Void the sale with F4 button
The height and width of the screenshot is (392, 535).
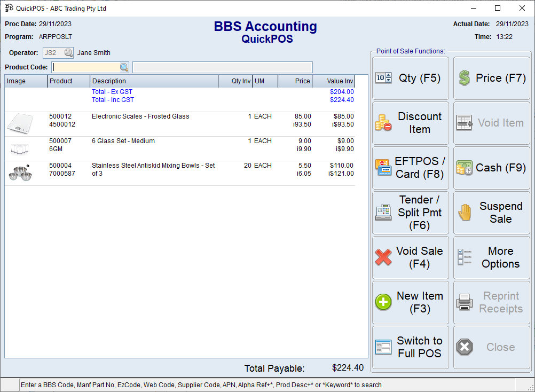pos(410,257)
